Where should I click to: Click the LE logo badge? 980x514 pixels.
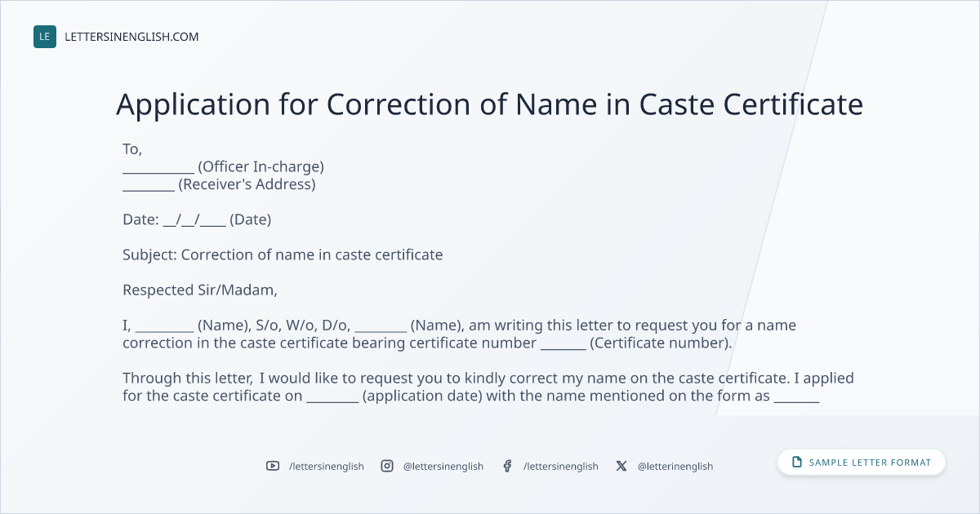click(x=45, y=37)
